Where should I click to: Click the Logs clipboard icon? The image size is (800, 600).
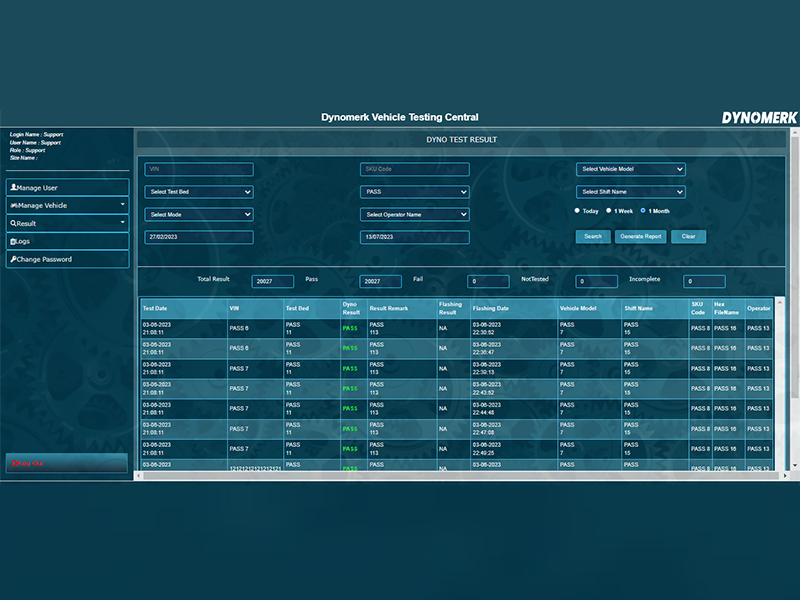click(12, 241)
